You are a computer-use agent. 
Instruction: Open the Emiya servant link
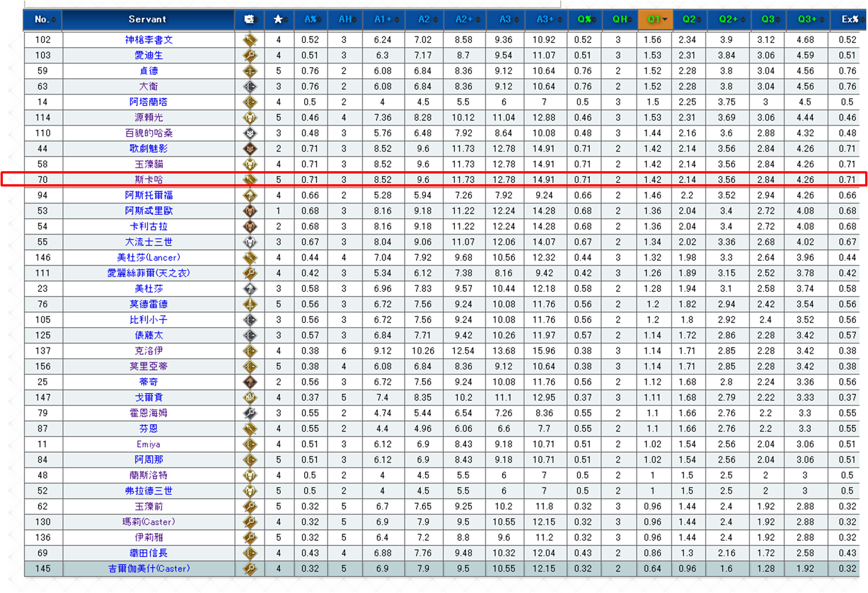coord(149,444)
